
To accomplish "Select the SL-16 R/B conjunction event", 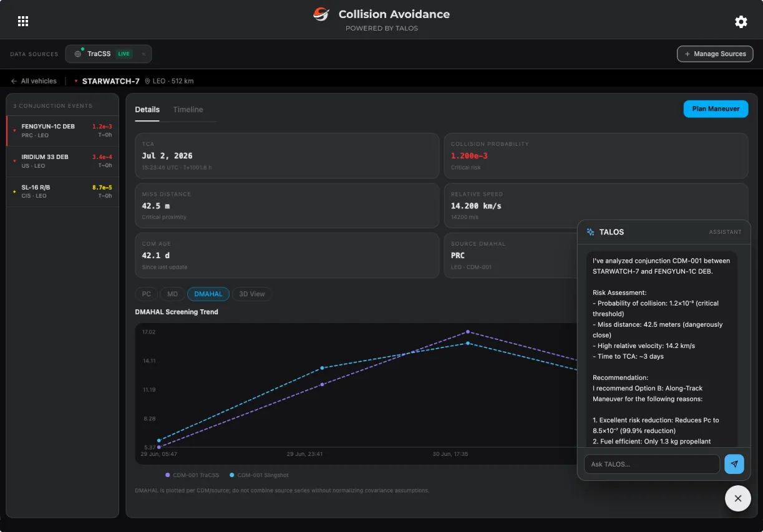I will [62, 191].
